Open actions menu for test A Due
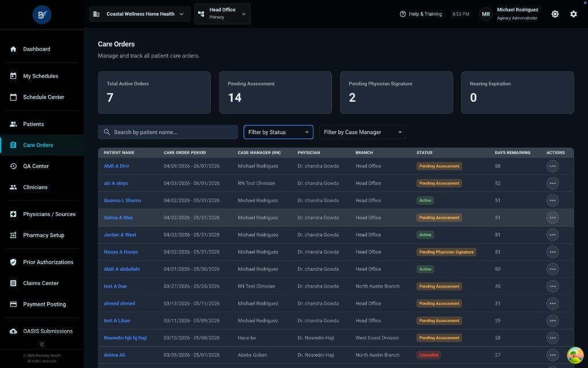The width and height of the screenshot is (588, 368). click(552, 286)
